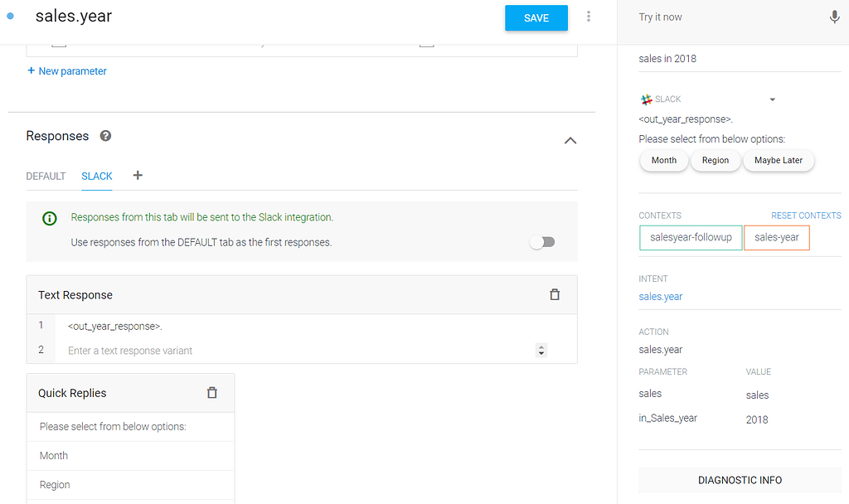The image size is (849, 504).
Task: Switch to the DEFAULT responses tab
Action: (x=46, y=176)
